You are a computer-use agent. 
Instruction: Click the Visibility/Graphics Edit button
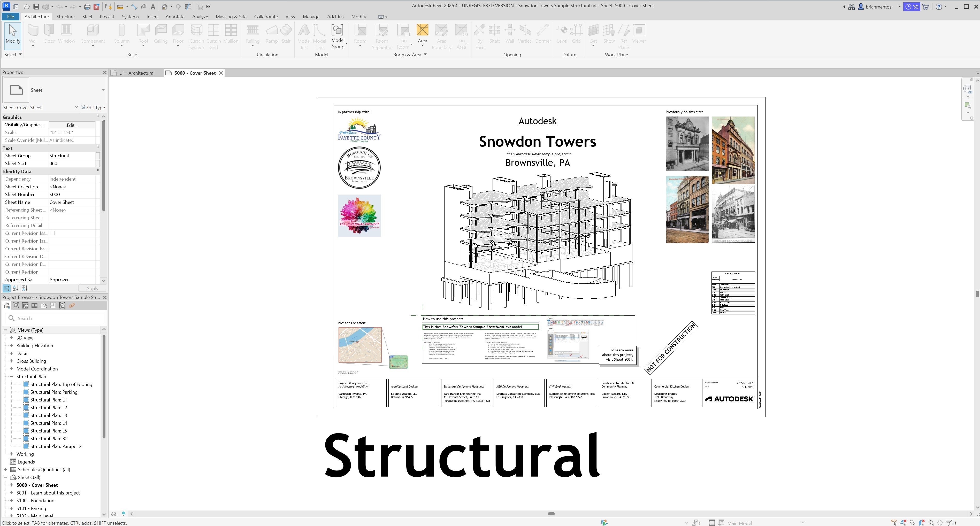72,125
